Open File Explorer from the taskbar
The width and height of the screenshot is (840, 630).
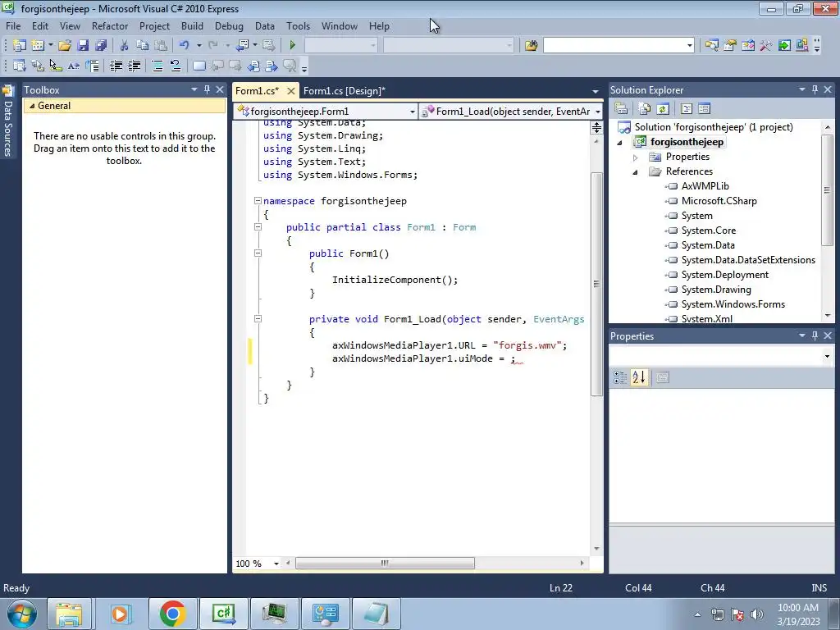coord(70,614)
